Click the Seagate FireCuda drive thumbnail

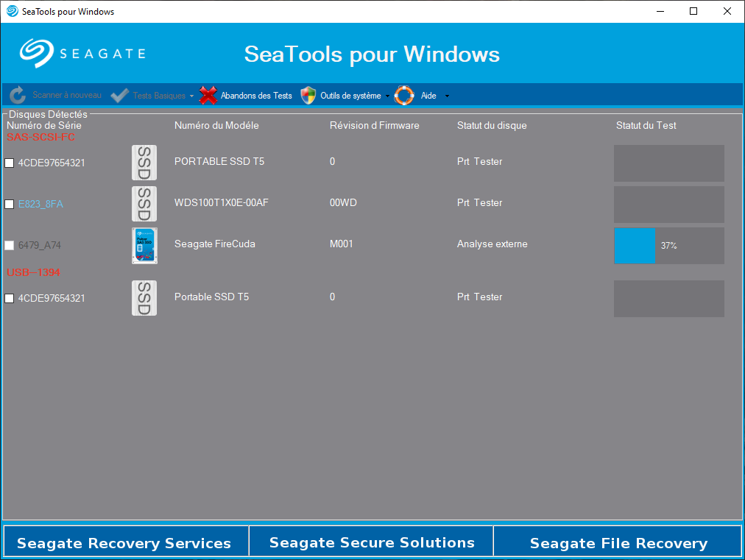[144, 246]
